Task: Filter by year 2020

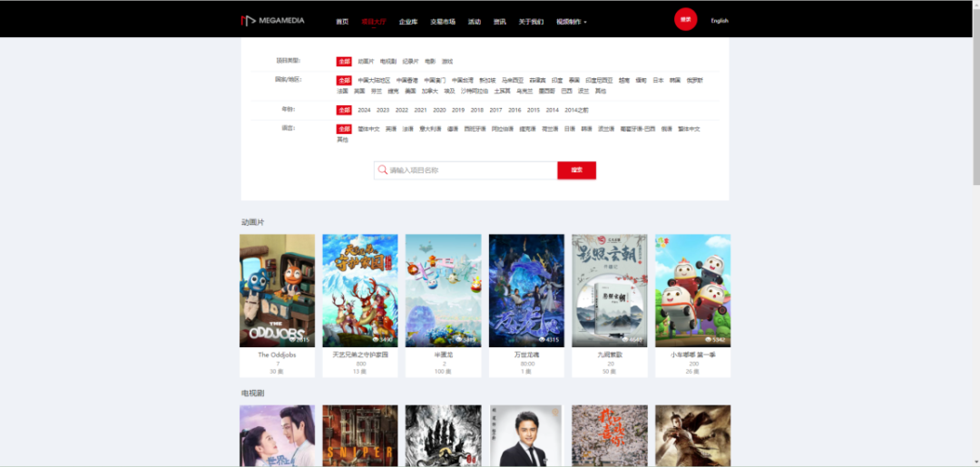Action: pyautogui.click(x=439, y=110)
